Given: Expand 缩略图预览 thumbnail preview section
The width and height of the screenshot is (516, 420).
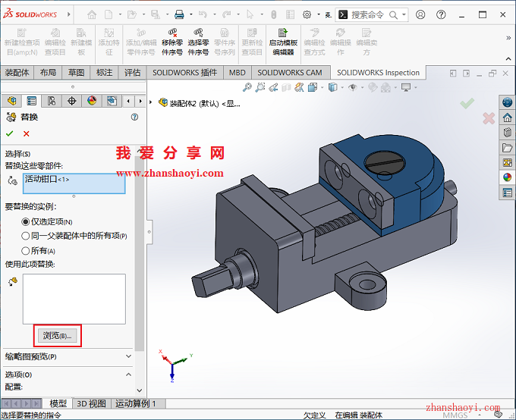Looking at the screenshot, I should (129, 356).
